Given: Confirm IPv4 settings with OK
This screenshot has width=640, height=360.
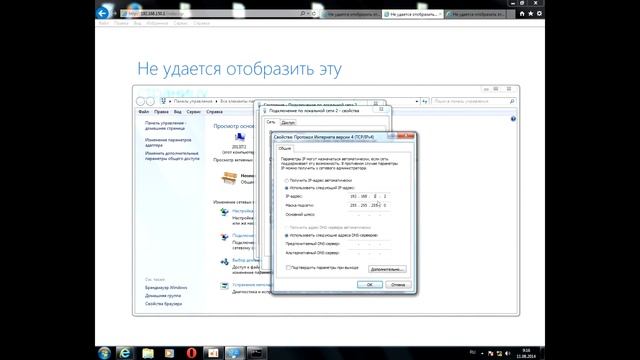Looking at the screenshot, I should click(370, 285).
